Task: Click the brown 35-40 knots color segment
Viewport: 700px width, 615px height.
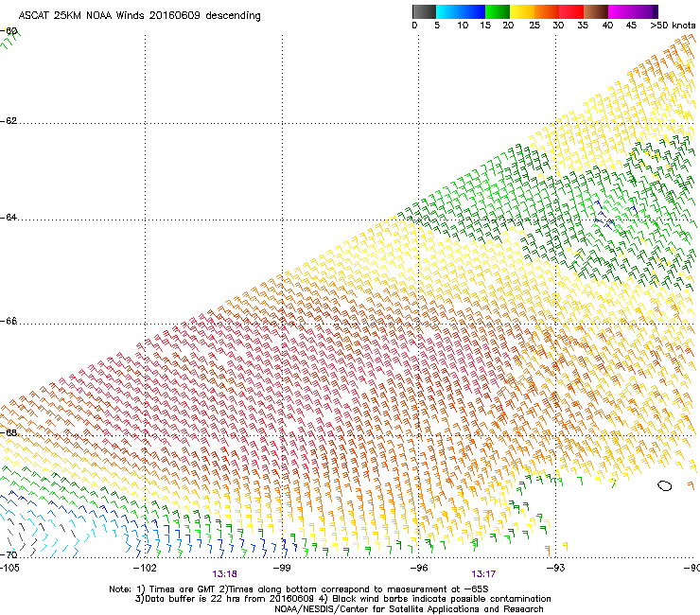Action: (596, 11)
